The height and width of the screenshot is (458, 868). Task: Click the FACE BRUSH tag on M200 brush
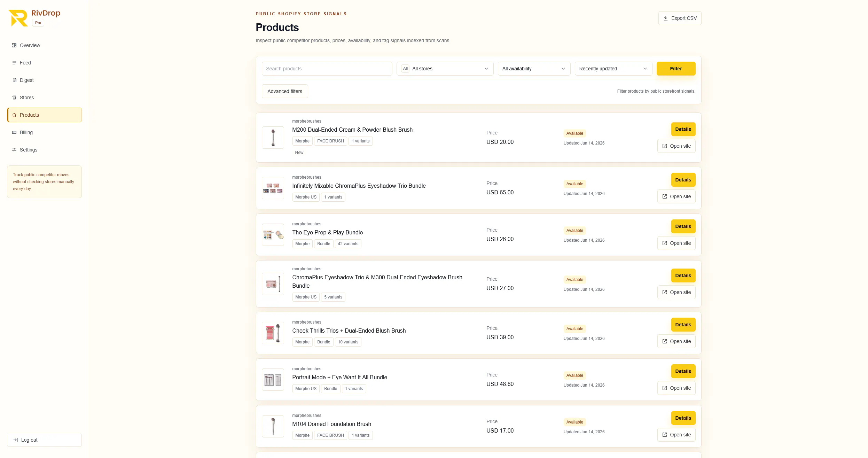point(330,141)
